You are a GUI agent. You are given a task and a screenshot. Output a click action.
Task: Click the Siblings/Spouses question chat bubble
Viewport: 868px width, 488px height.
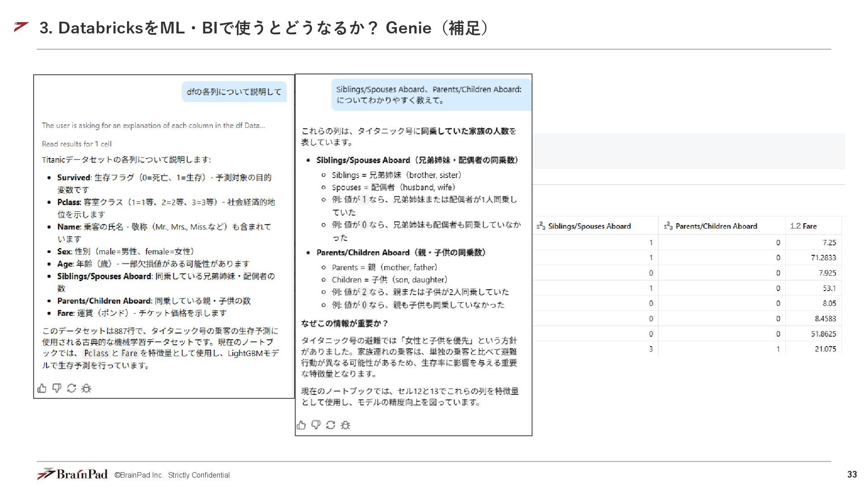click(x=429, y=95)
